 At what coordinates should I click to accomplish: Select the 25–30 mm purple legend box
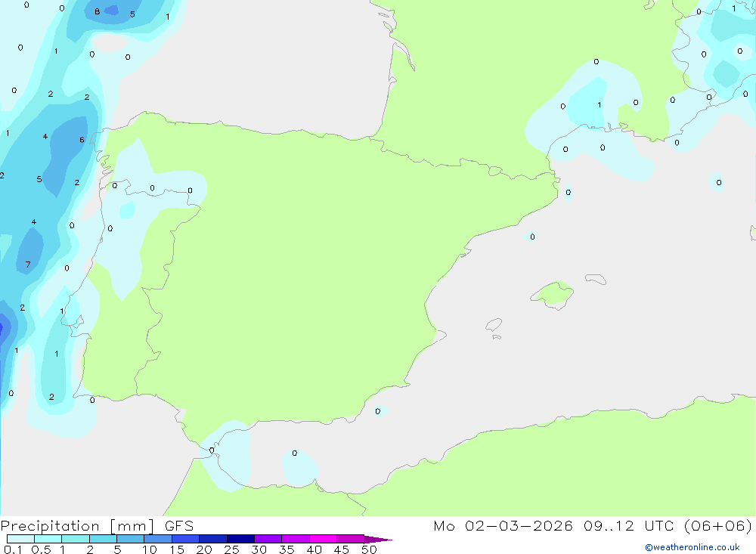tap(240, 539)
